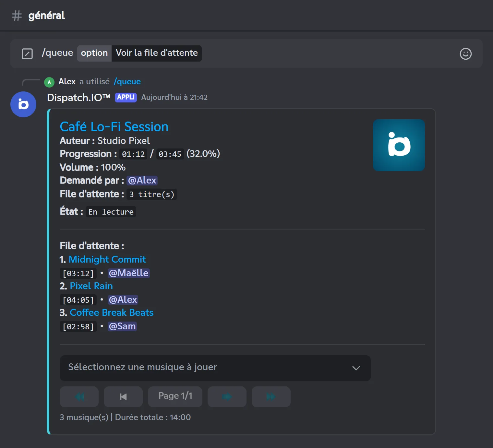Click the /queue command text in the input
Viewport: 493px width, 448px height.
pyautogui.click(x=57, y=53)
